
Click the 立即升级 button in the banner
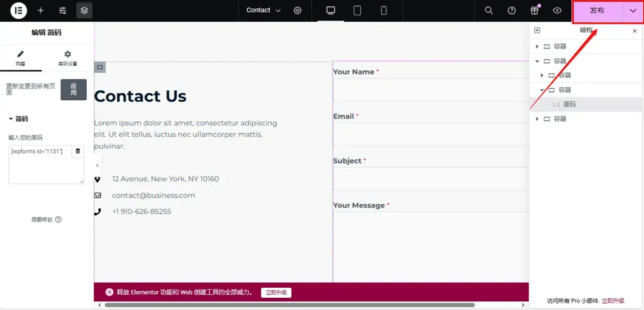(276, 293)
